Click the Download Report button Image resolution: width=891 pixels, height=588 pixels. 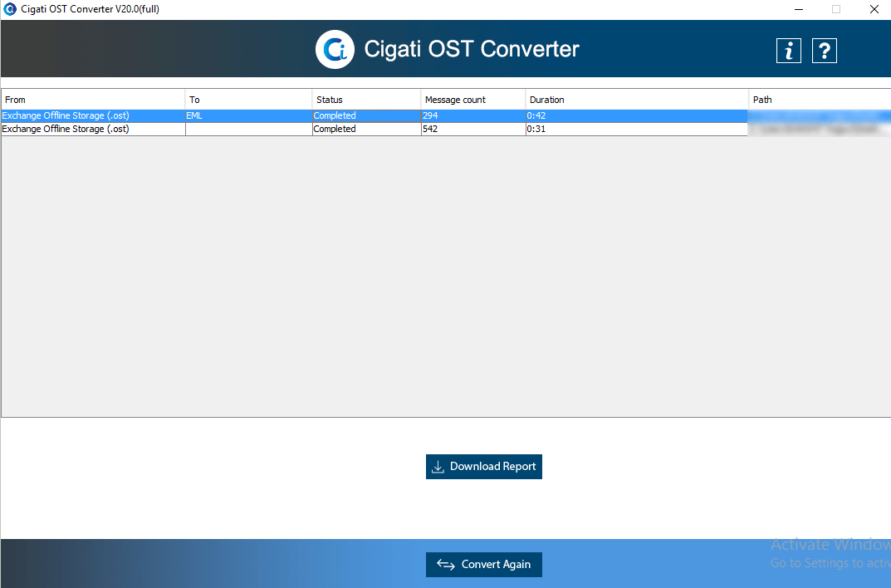[x=484, y=467]
